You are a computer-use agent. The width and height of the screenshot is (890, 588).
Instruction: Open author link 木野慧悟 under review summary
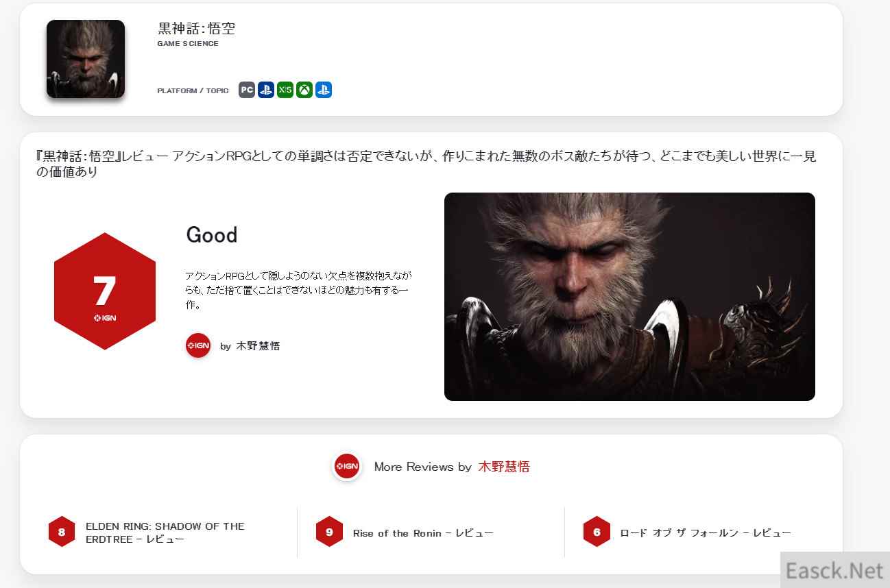[258, 346]
